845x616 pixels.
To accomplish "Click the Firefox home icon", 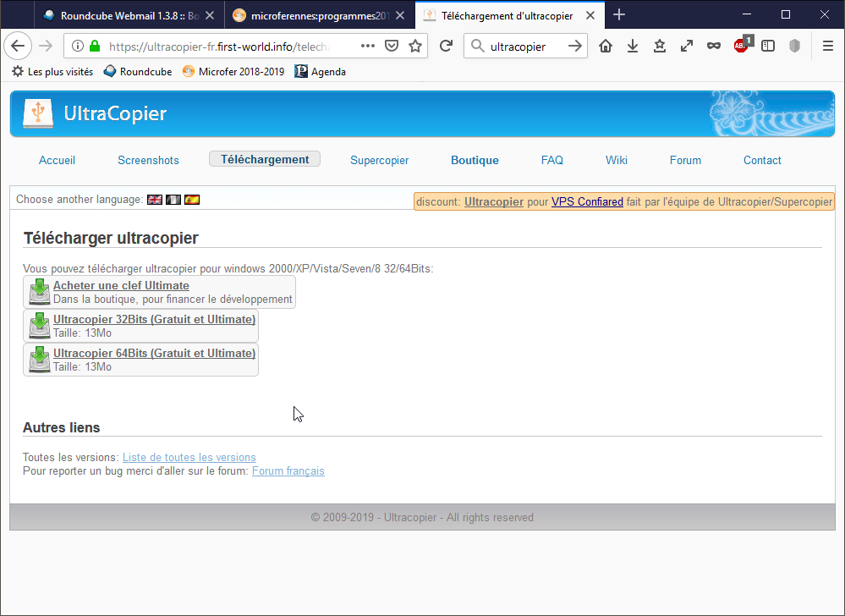I will click(x=606, y=47).
